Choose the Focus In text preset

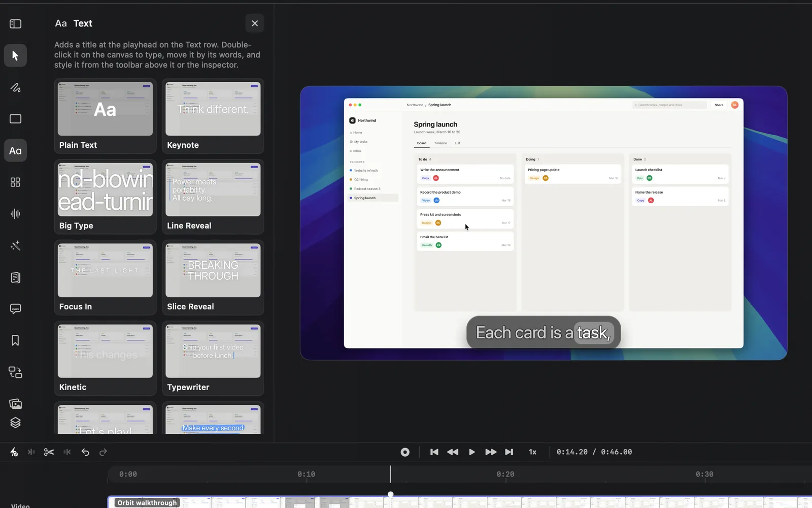pos(105,278)
